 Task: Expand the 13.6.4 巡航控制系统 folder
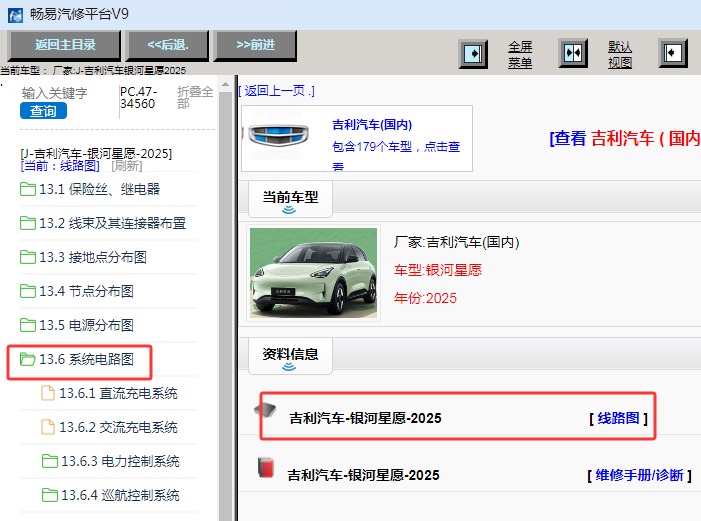[120, 495]
